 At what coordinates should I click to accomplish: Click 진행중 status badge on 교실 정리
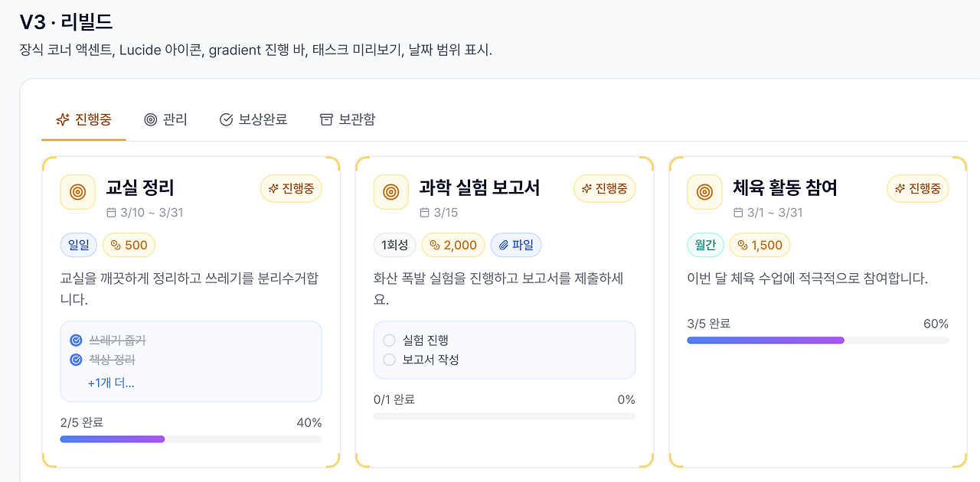(291, 188)
